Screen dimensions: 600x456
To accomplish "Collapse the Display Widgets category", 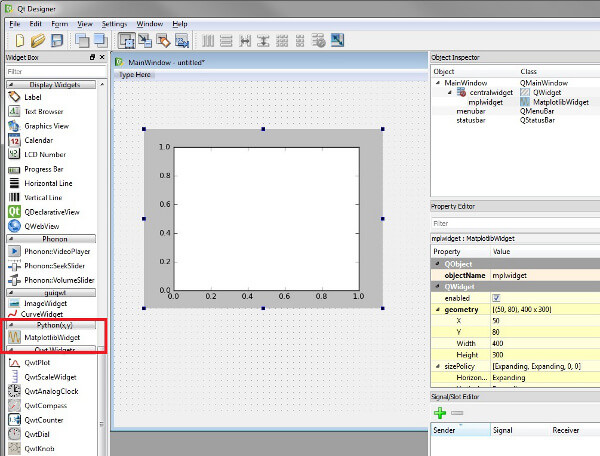I will click(x=10, y=84).
